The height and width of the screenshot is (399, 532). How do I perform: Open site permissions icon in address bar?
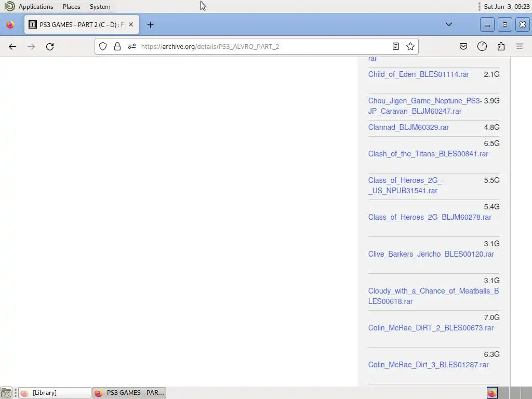pyautogui.click(x=132, y=46)
